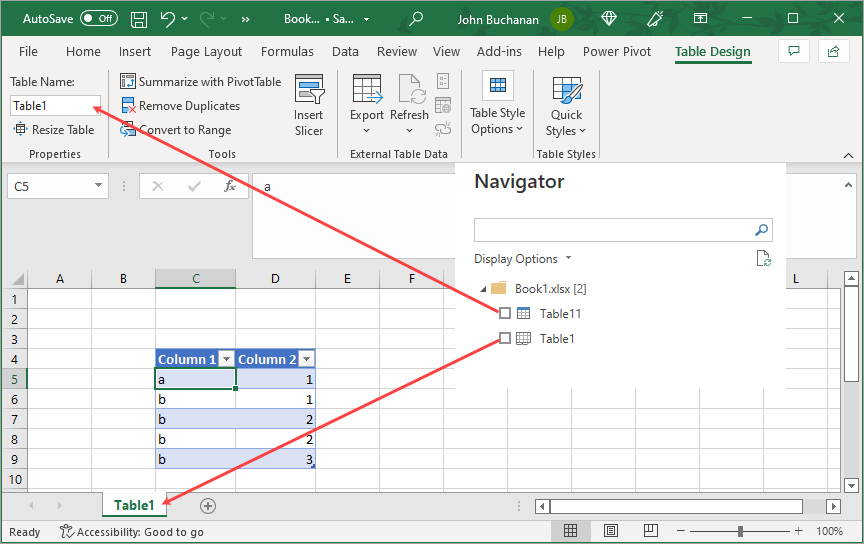This screenshot has height=544, width=864.
Task: Click Open in Browser icon
Action: pyautogui.click(x=443, y=105)
